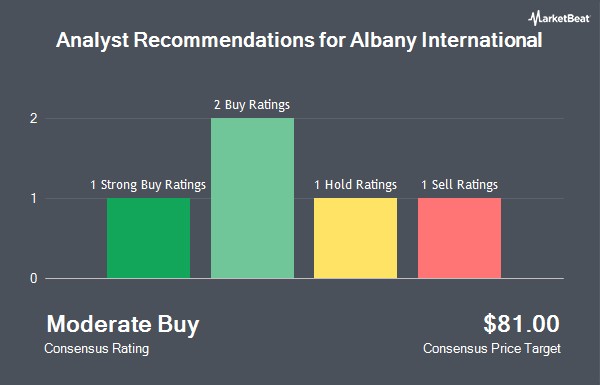
Task: Select the light green Buy Ratings bar
Action: coord(253,198)
